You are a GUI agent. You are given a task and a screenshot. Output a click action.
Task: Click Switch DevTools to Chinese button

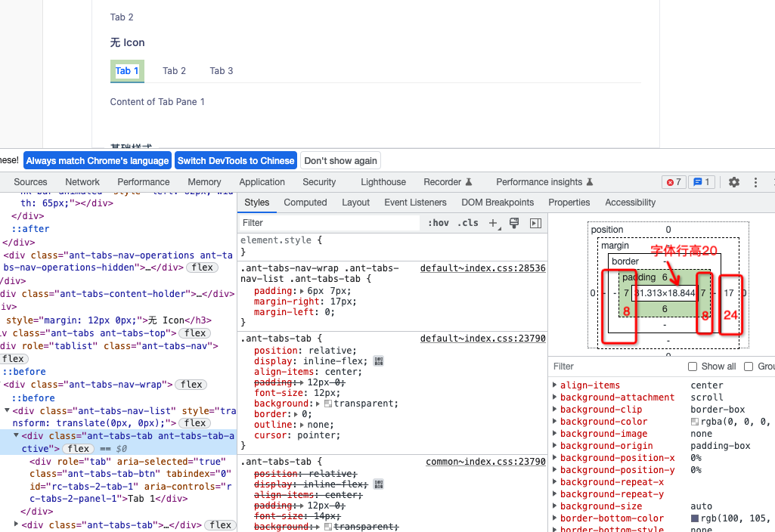(236, 161)
